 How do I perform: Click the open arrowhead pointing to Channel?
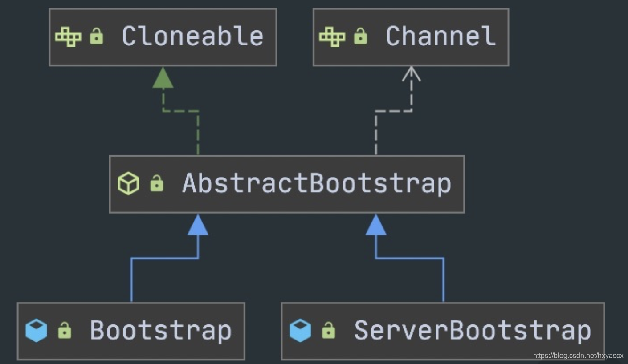tap(411, 75)
